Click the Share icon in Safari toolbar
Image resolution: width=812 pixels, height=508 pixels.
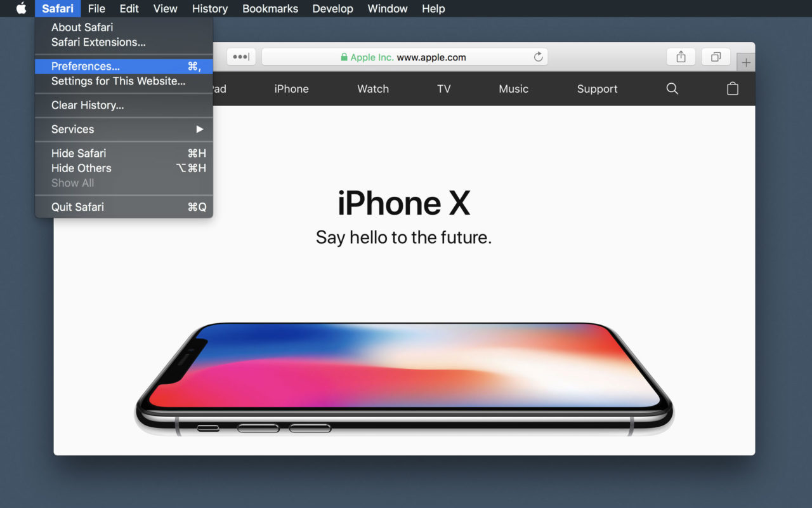point(681,57)
